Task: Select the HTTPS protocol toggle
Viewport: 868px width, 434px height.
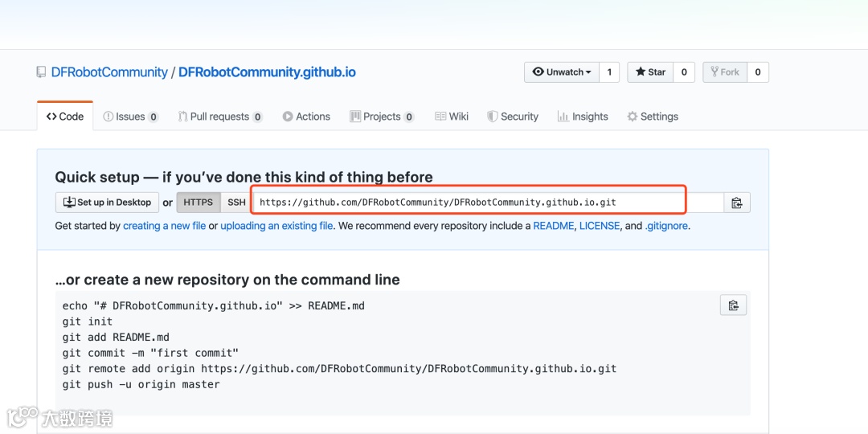Action: 199,203
